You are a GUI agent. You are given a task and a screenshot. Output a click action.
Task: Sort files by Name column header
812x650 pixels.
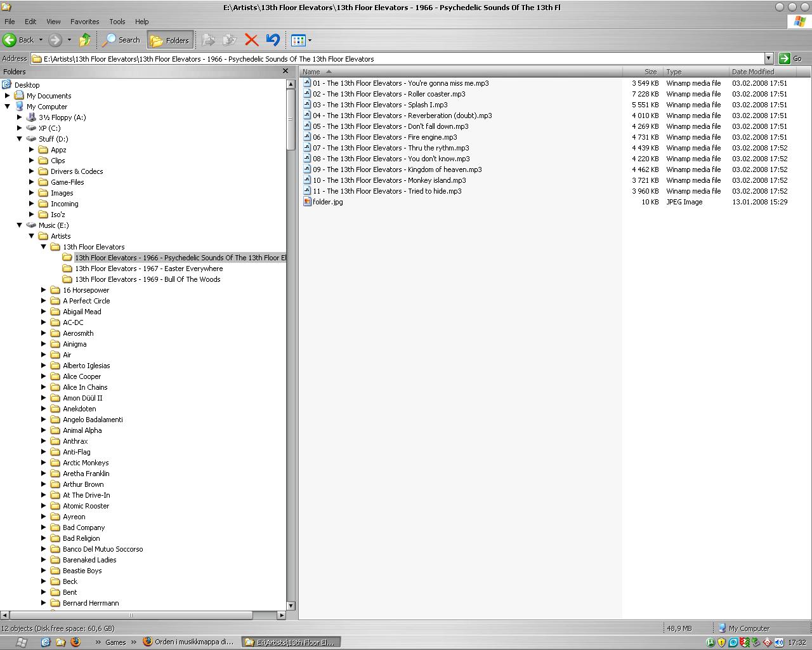tap(461, 72)
